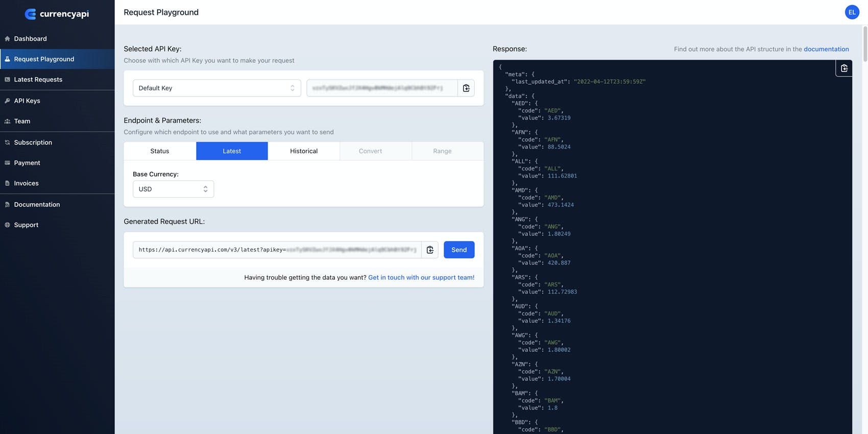This screenshot has width=868, height=434.
Task: Click the Send button
Action: [x=459, y=250]
